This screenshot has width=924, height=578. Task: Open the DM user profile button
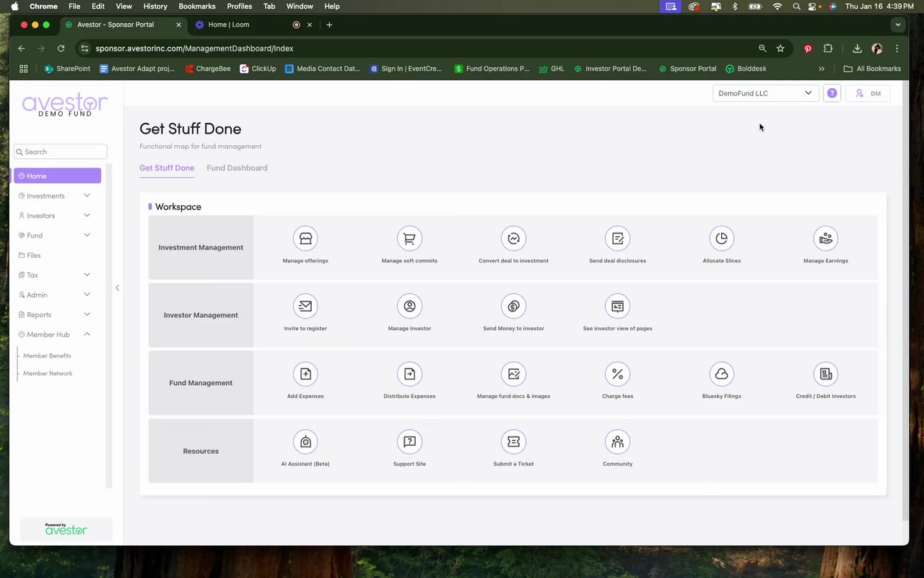pos(868,93)
